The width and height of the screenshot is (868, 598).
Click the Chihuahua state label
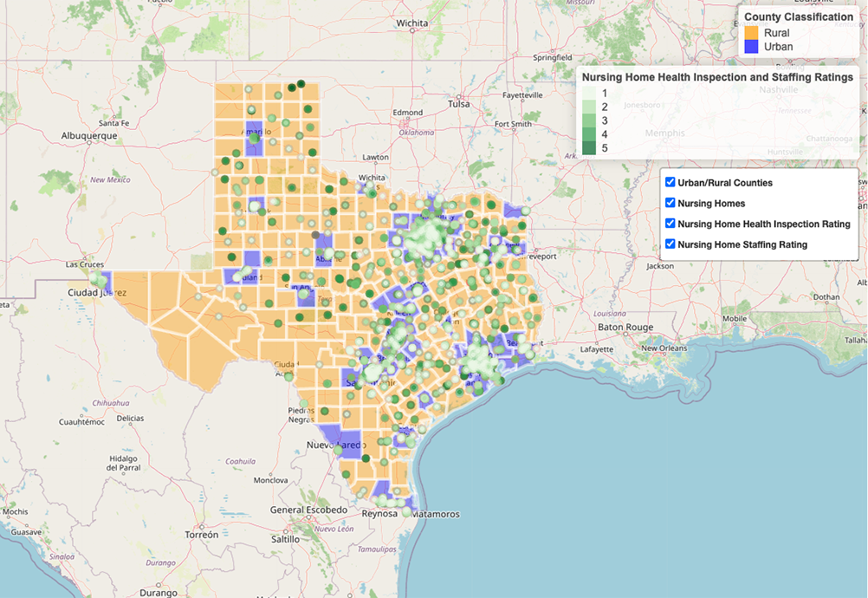pos(111,402)
